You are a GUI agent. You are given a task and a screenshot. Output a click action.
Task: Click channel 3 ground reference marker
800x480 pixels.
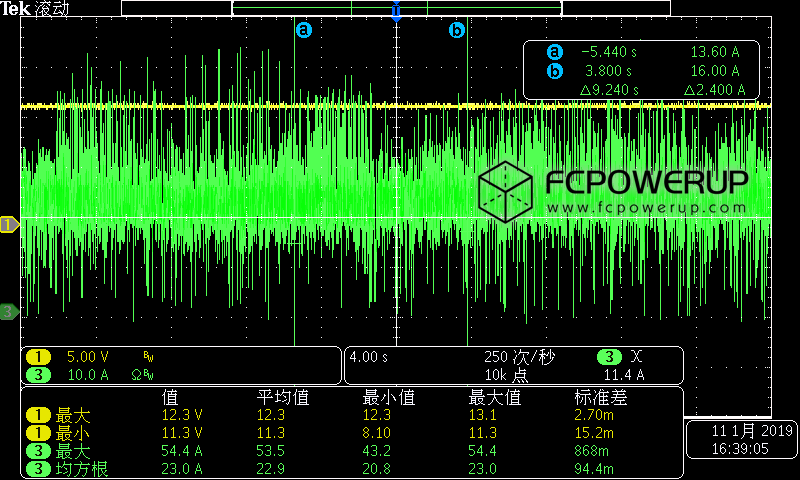click(x=9, y=311)
